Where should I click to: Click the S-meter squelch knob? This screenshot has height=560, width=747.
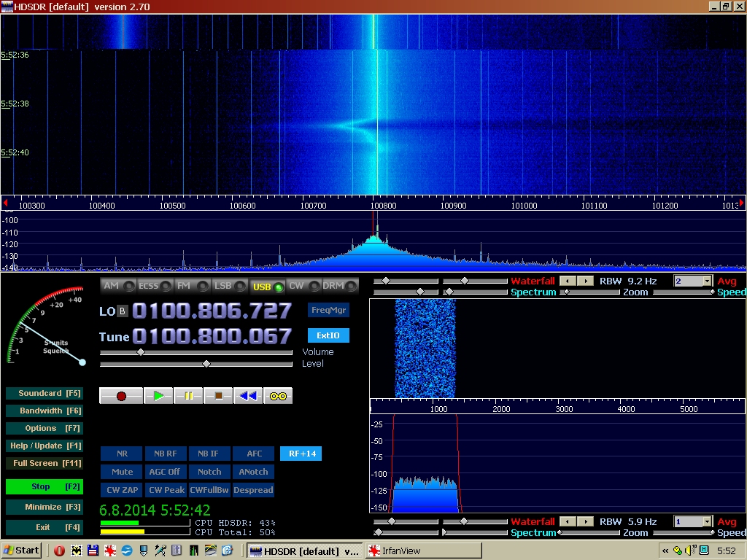pyautogui.click(x=82, y=362)
